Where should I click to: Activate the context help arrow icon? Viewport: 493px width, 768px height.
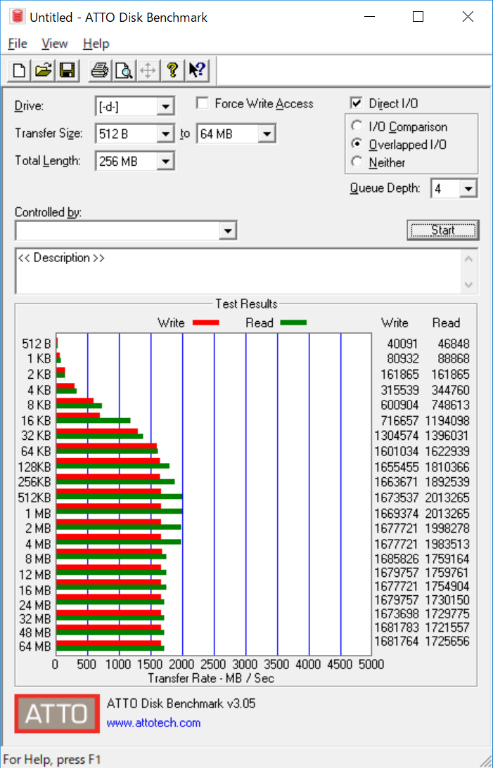pos(197,71)
